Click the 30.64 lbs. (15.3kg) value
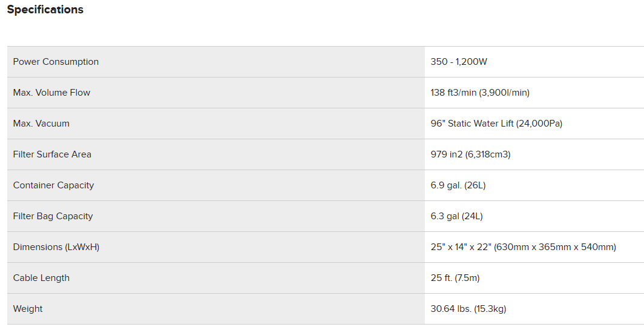This screenshot has width=644, height=327. 468,309
